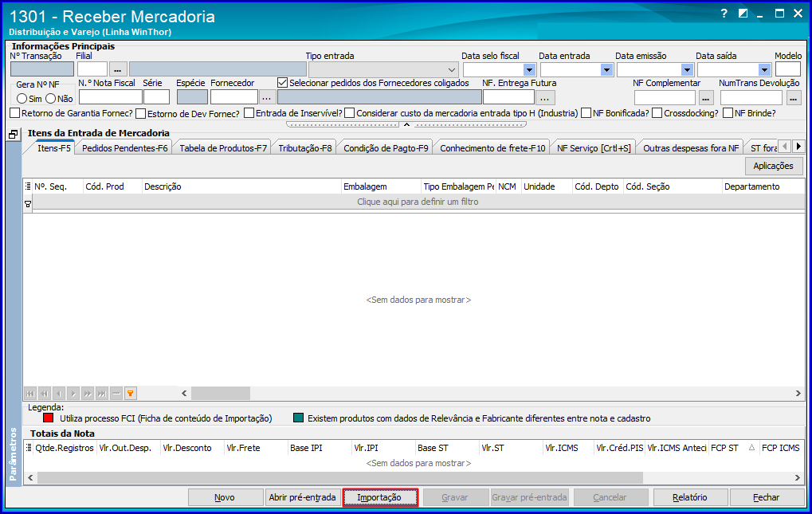Click the orange filter navigator button

click(x=131, y=394)
